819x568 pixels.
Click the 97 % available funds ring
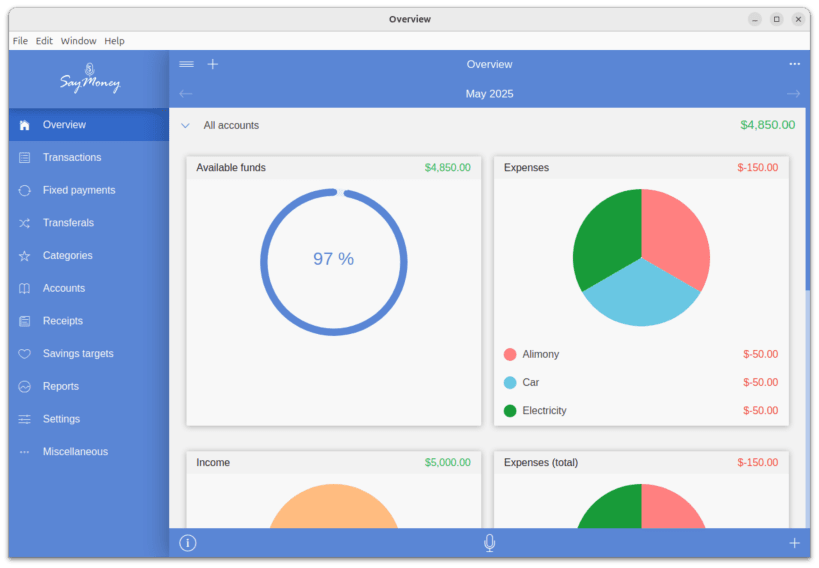[334, 262]
